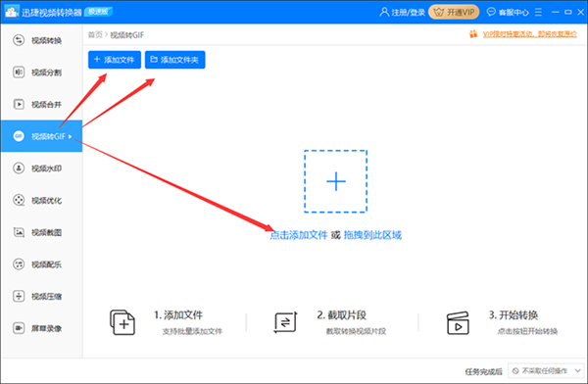Click the add-file step icon beside 1. 添加文件
The height and width of the screenshot is (384, 588).
pos(122,322)
